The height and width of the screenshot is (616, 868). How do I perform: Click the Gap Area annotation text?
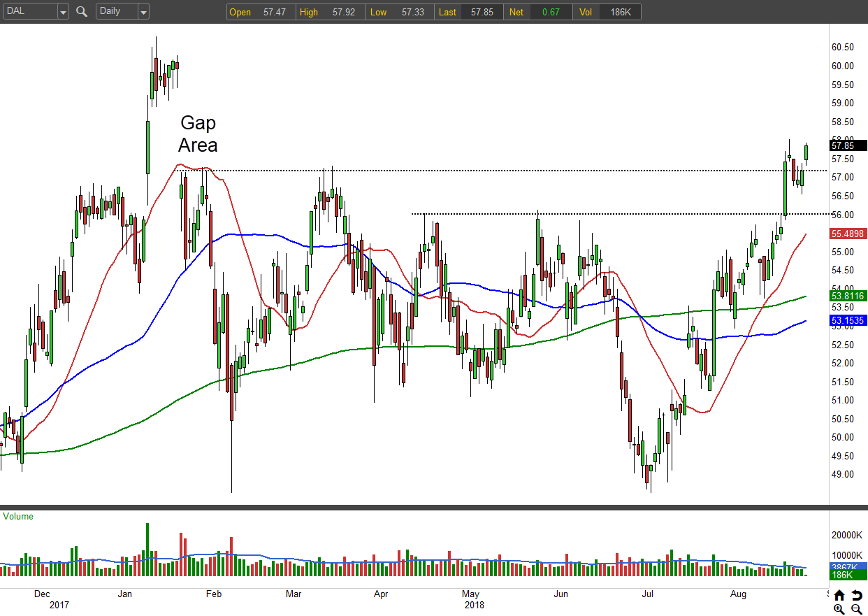(198, 134)
